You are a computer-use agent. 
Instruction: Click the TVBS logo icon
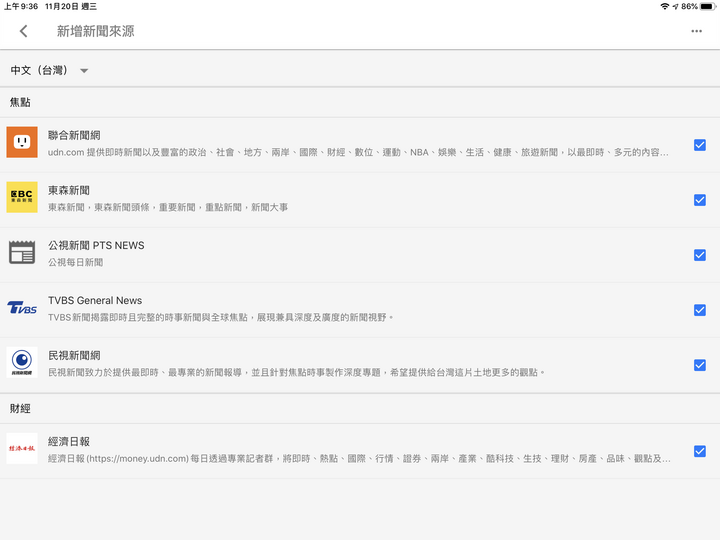[x=22, y=307]
